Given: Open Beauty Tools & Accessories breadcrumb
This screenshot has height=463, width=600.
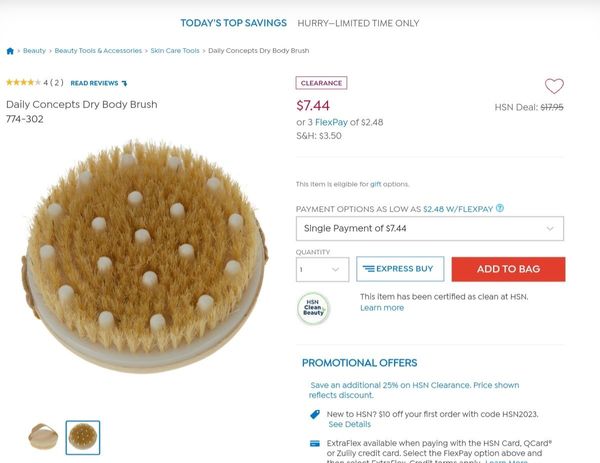Looking at the screenshot, I should (98, 50).
